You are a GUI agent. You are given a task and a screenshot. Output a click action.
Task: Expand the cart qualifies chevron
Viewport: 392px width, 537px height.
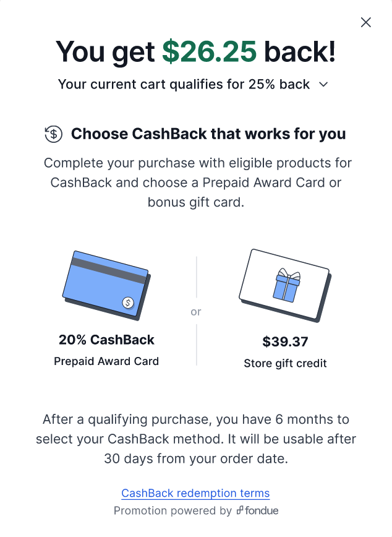[x=323, y=84]
